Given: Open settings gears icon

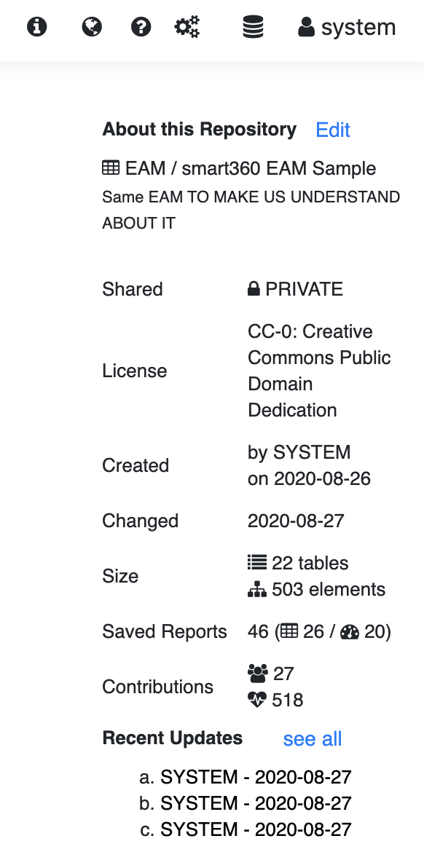Looking at the screenshot, I should (187, 26).
